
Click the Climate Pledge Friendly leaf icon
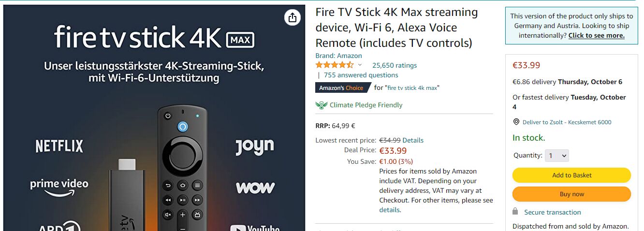322,105
